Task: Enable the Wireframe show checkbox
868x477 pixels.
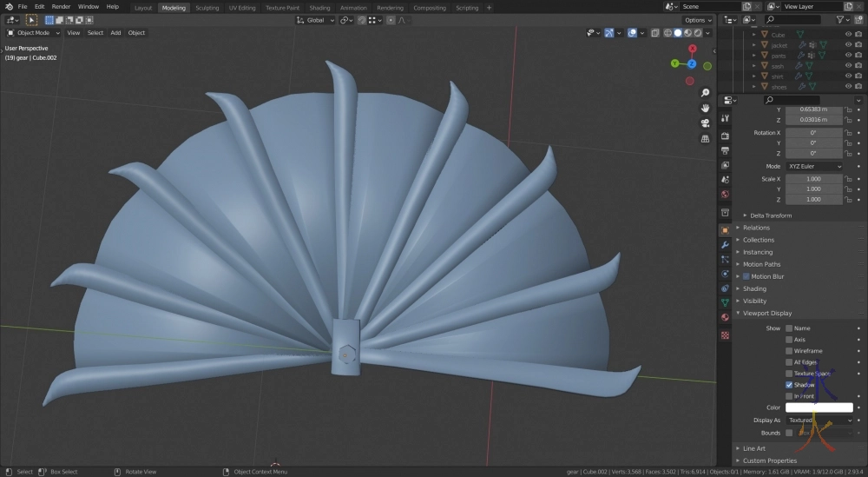Action: coord(789,351)
